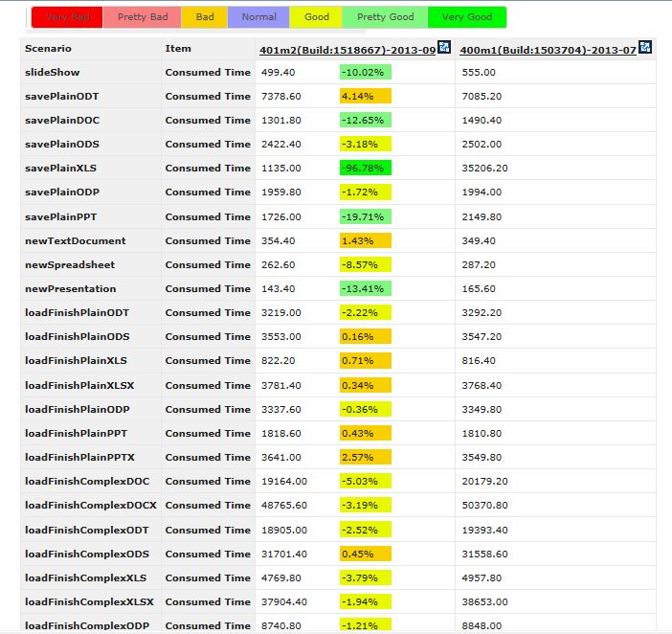This screenshot has height=634, width=672.
Task: Click icon next to 401m2 build header
Action: [444, 47]
